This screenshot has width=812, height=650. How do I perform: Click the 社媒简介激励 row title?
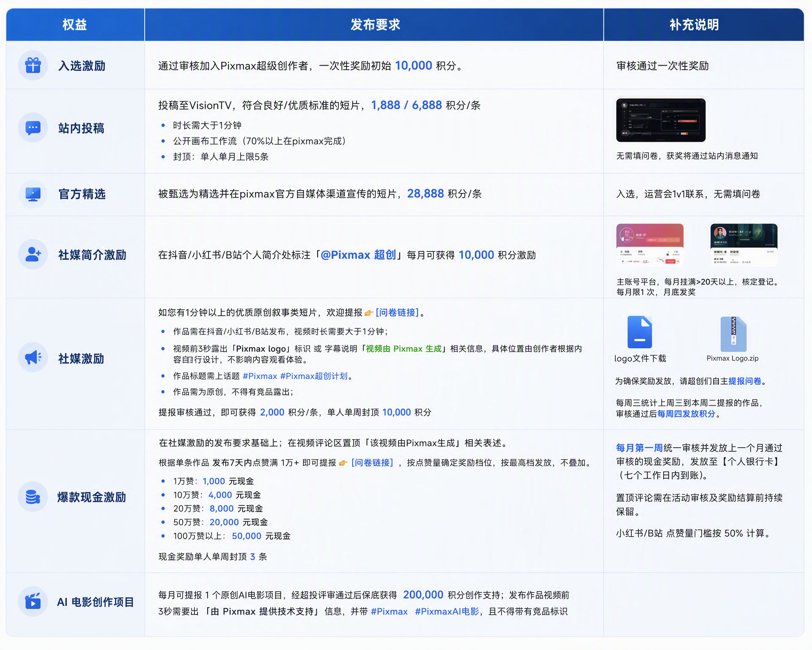click(92, 255)
